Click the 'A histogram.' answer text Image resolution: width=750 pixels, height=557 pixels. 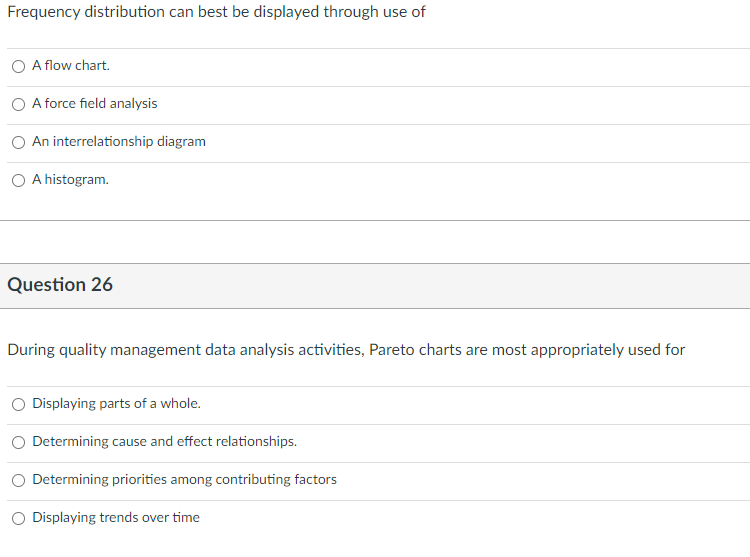point(70,180)
